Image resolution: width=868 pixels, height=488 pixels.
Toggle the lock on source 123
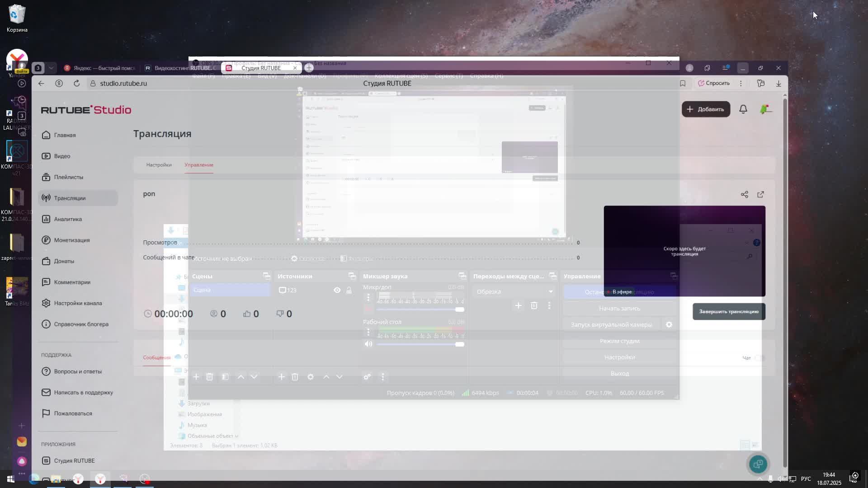point(349,290)
